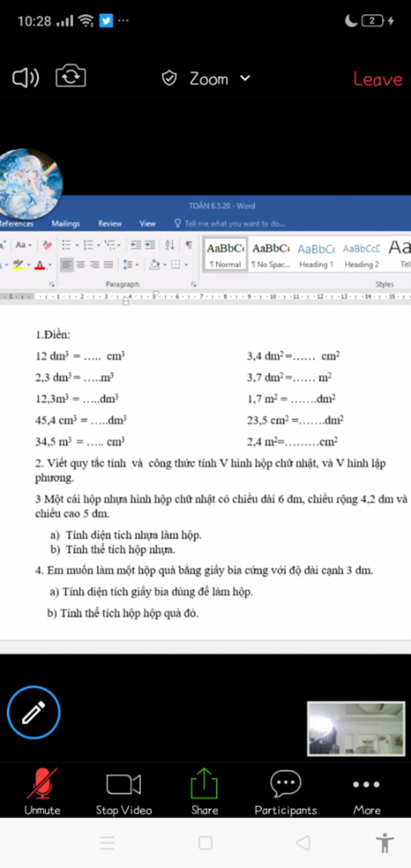The height and width of the screenshot is (868, 411).
Task: Open the Change Case Aa dropdown
Action: click(x=23, y=245)
